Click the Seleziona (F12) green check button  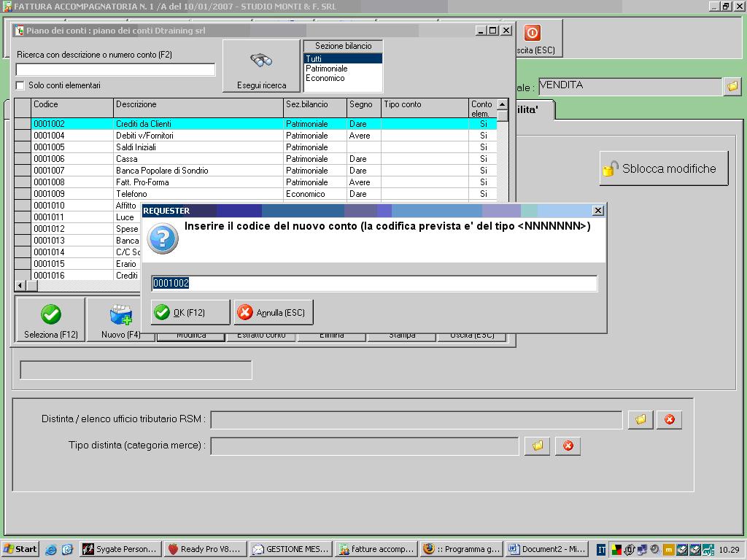point(50,319)
